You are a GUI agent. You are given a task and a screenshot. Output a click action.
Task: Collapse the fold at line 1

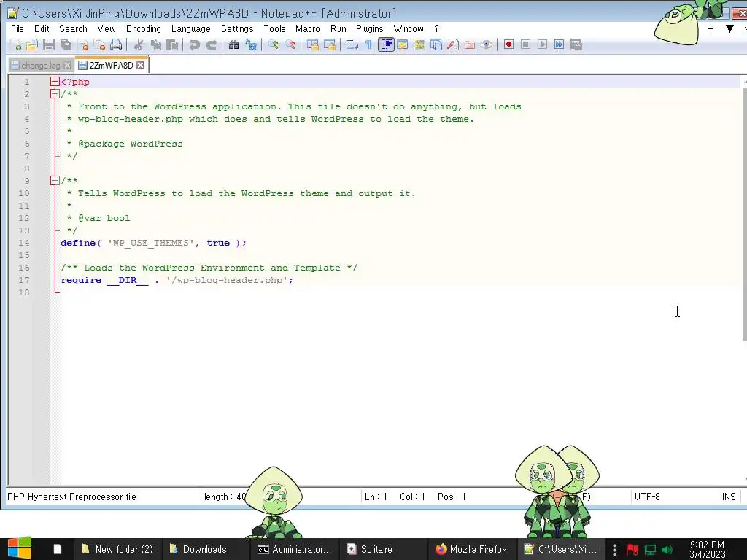coord(55,82)
